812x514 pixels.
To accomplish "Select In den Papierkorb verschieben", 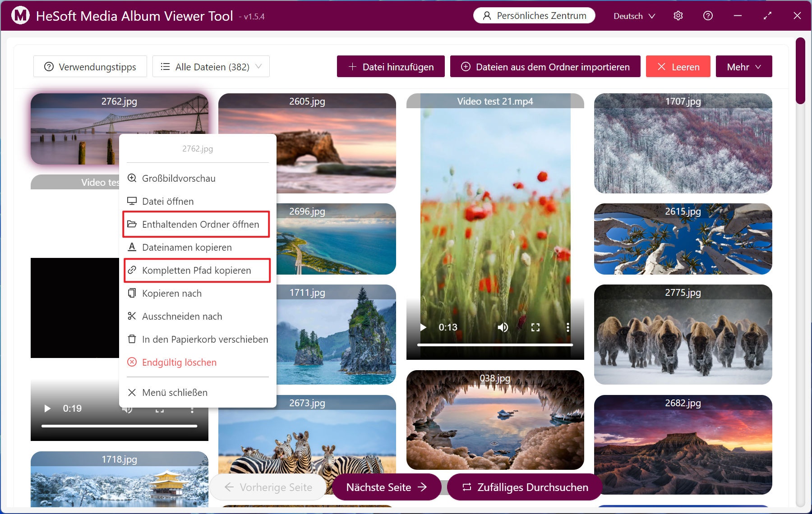I will pyautogui.click(x=198, y=339).
